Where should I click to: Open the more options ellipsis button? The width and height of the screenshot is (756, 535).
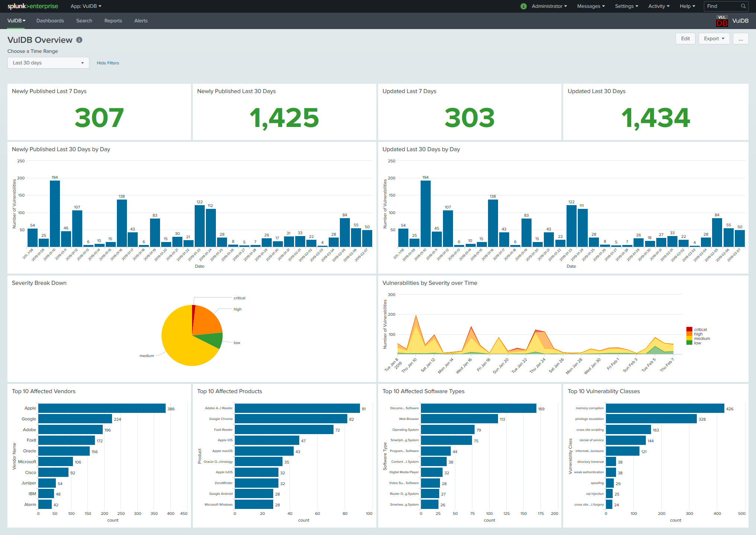pos(741,39)
